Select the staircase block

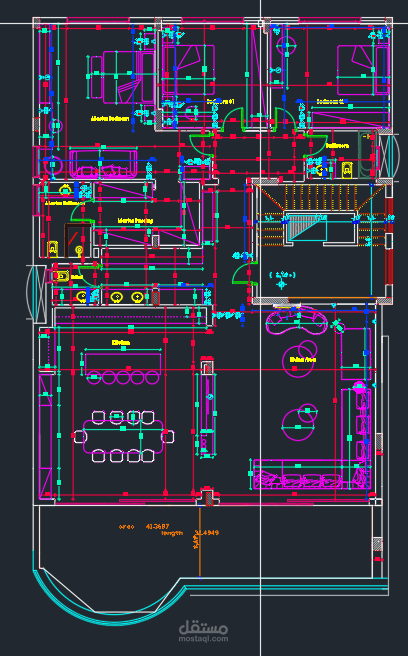pyautogui.click(x=321, y=215)
